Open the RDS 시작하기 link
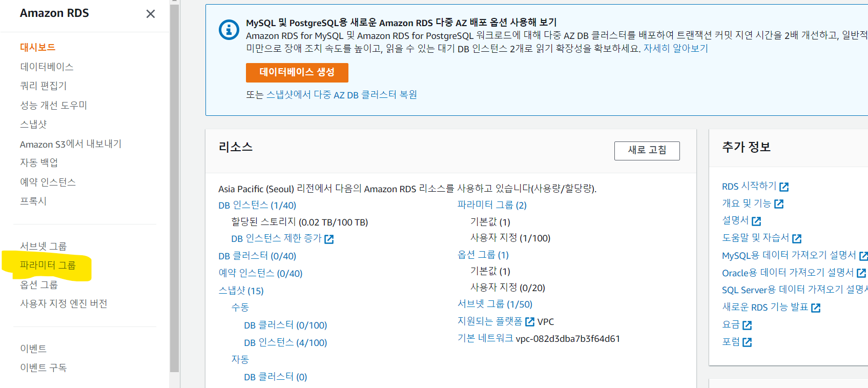The height and width of the screenshot is (388, 868). point(749,186)
